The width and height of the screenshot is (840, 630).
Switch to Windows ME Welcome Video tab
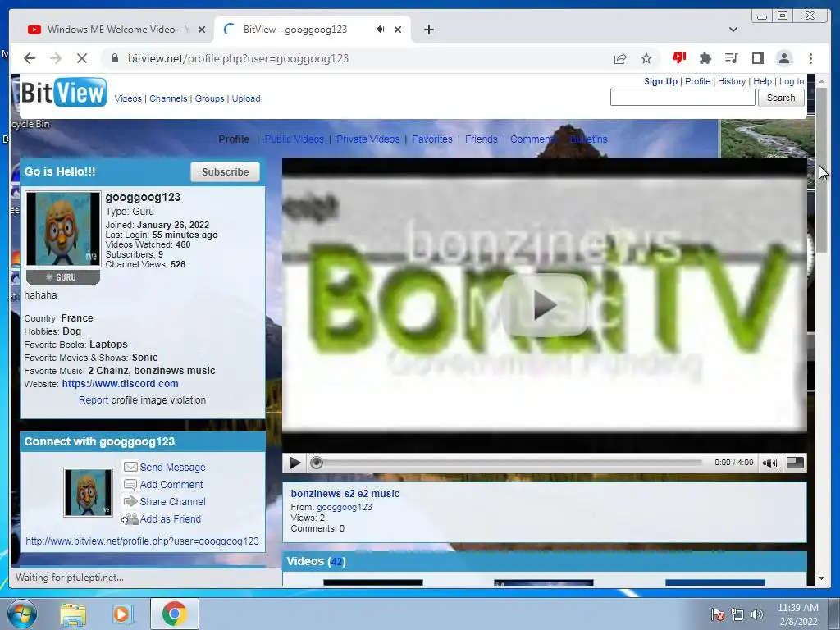point(115,30)
